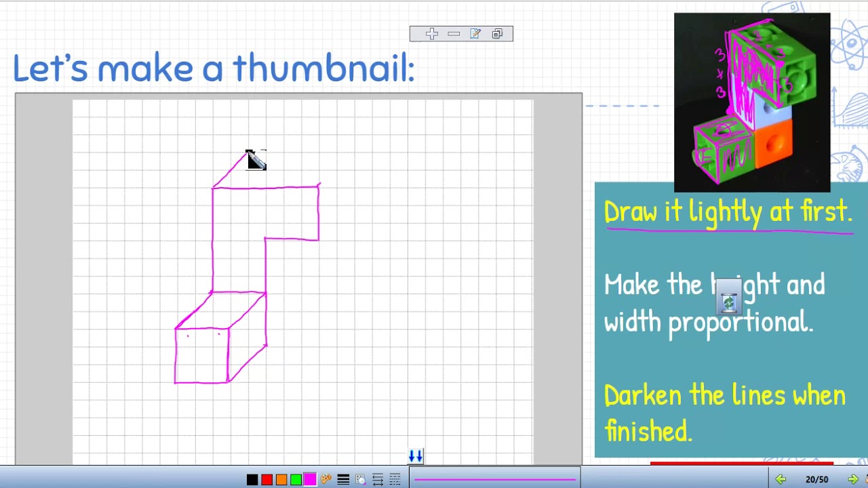Click the cube blocks photo thumbnail
The height and width of the screenshot is (488, 868).
pos(752,102)
